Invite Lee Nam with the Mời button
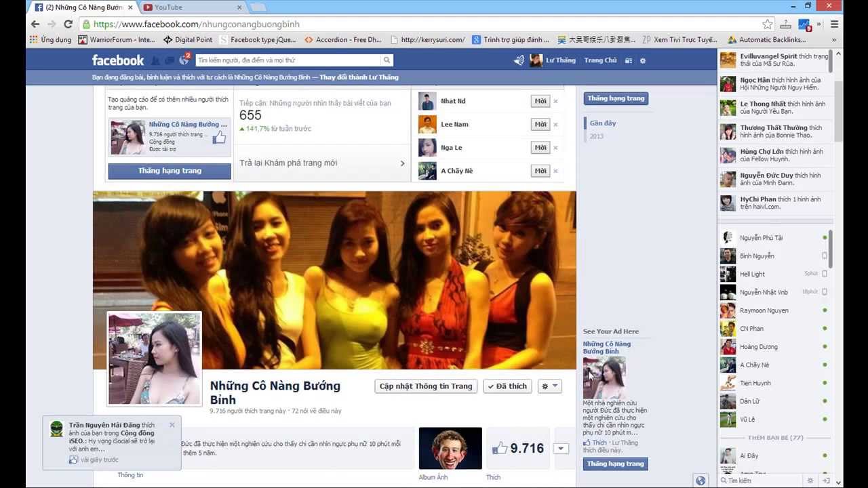The height and width of the screenshot is (488, 868). pos(540,125)
